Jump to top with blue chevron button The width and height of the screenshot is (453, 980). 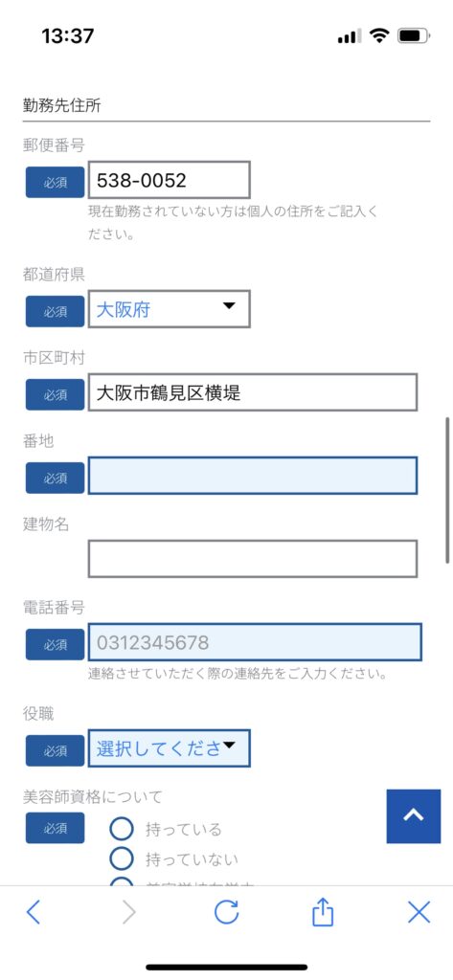[414, 815]
